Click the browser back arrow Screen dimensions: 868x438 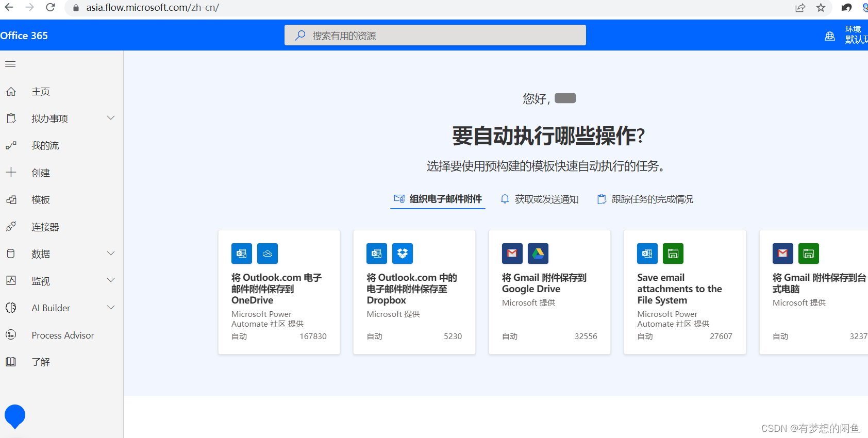click(9, 7)
